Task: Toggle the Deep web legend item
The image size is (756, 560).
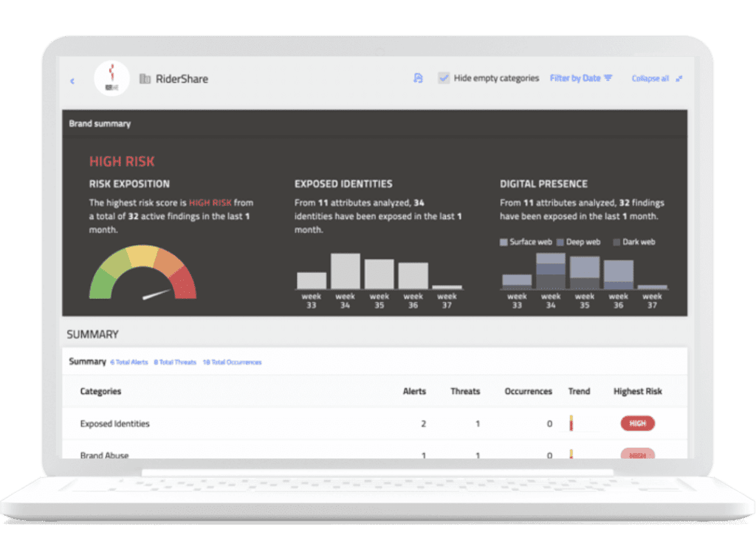Action: 579,242
